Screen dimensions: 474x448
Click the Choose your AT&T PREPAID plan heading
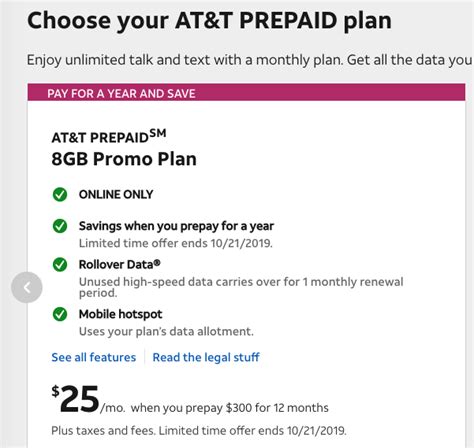pyautogui.click(x=209, y=21)
